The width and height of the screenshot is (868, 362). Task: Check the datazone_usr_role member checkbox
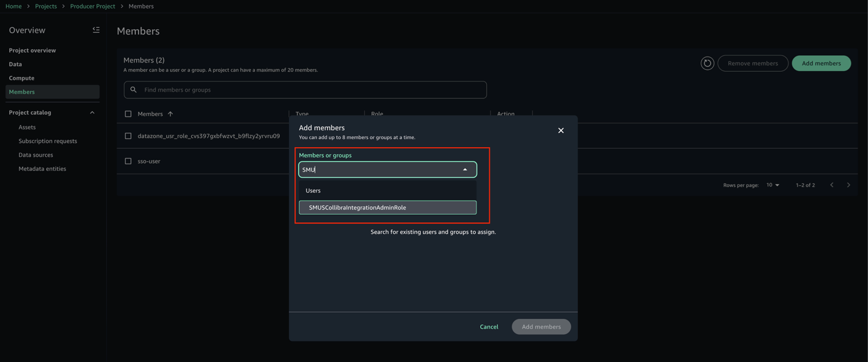(128, 136)
